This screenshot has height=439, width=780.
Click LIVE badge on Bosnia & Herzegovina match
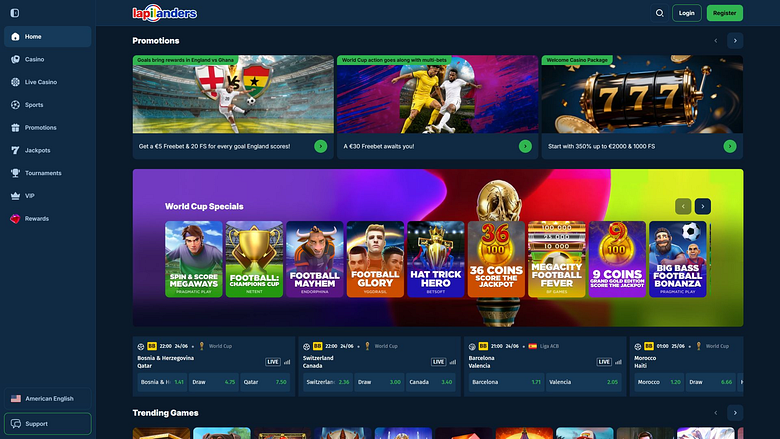pyautogui.click(x=273, y=362)
